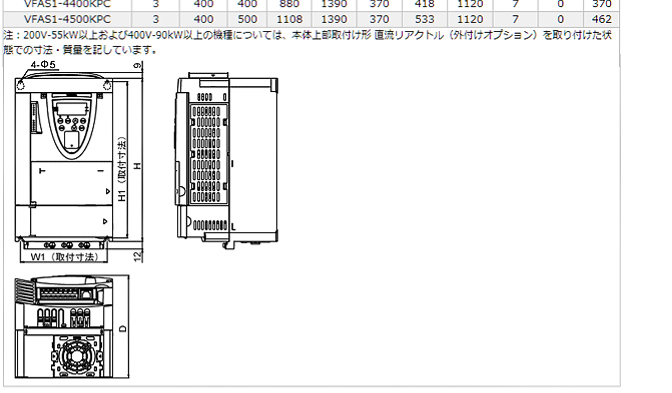This screenshot has width=672, height=393.
Task: Click the D depth dimension label
Action: coord(123,329)
